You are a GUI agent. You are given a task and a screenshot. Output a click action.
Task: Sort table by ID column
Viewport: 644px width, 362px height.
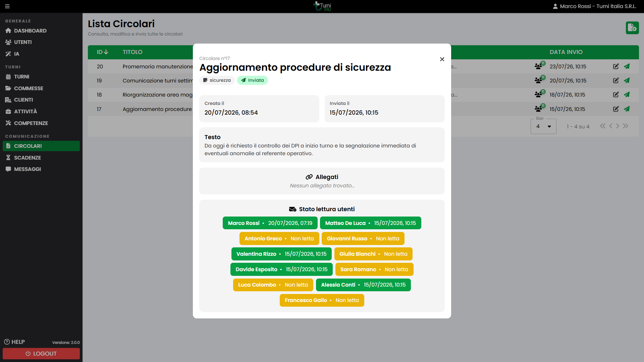click(x=102, y=52)
